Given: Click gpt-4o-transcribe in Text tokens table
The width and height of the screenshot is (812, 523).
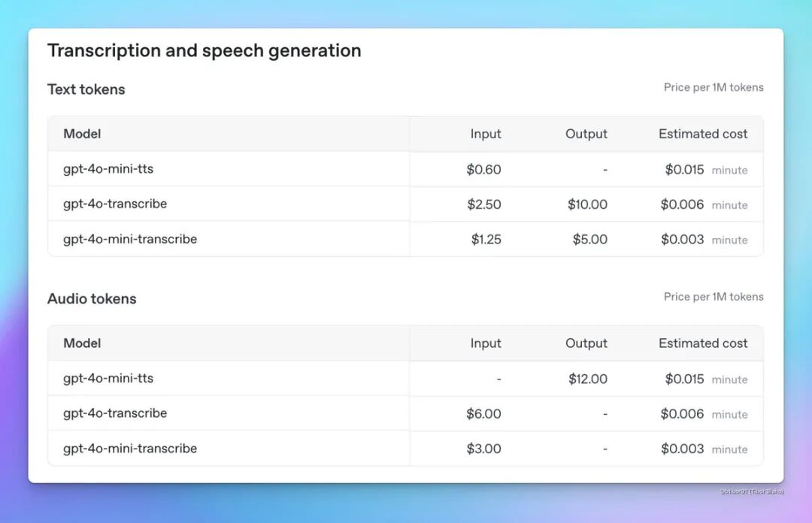Looking at the screenshot, I should tap(115, 204).
